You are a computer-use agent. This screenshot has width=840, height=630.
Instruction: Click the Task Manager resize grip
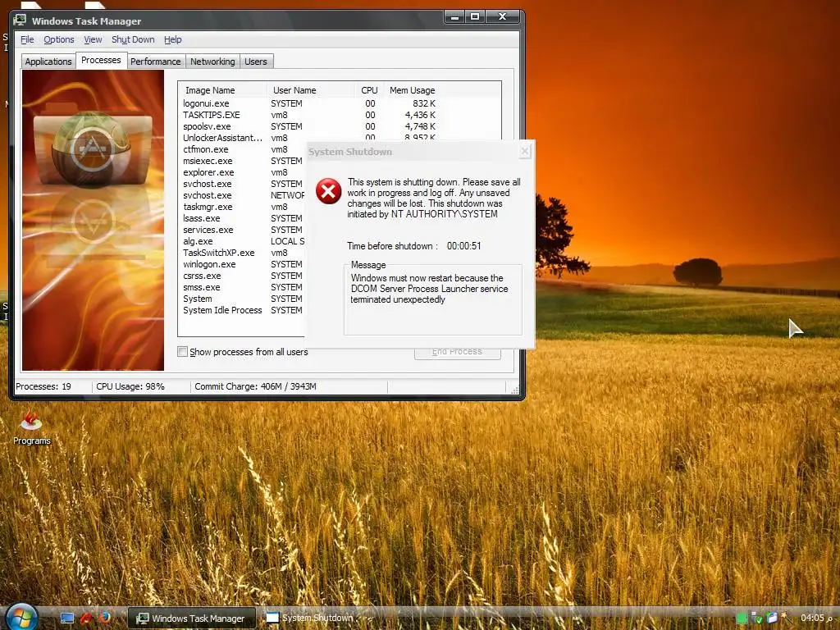pos(515,390)
